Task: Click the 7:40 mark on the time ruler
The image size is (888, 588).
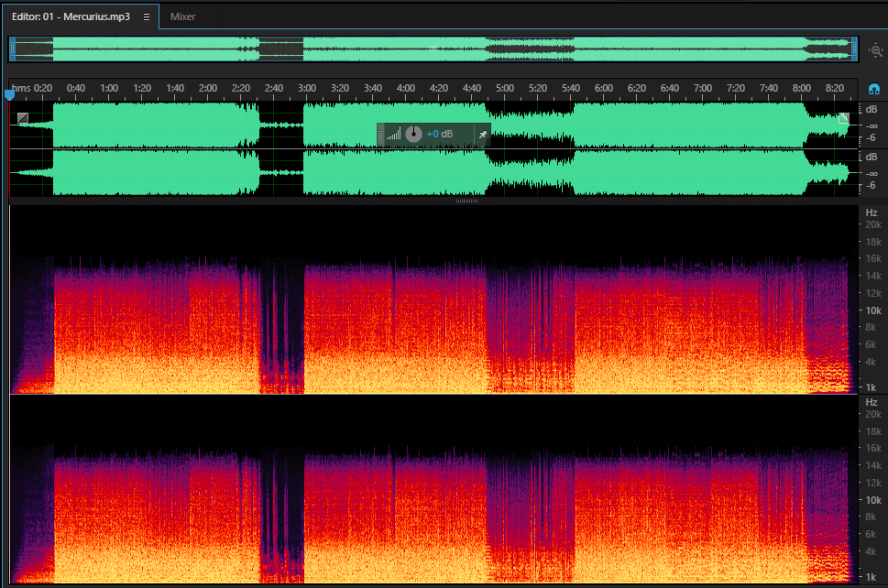Action: tap(769, 88)
